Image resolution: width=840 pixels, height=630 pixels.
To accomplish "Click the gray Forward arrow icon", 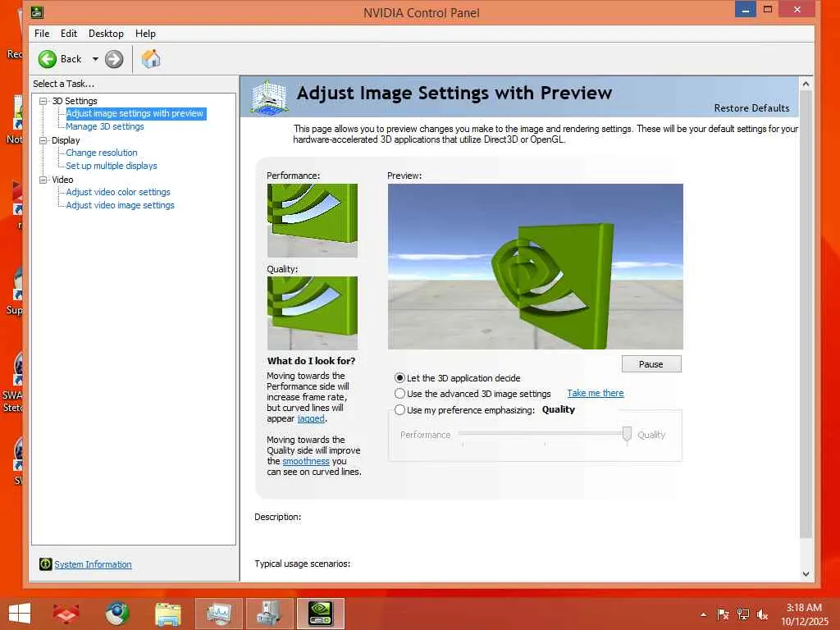I will tap(113, 59).
